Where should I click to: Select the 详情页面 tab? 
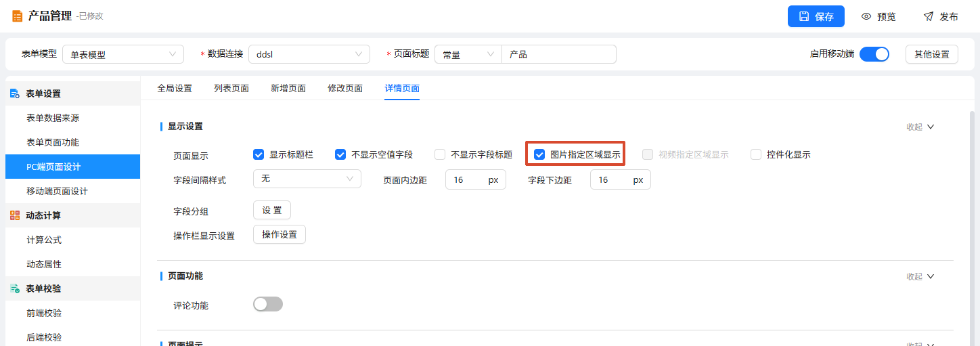tap(402, 88)
